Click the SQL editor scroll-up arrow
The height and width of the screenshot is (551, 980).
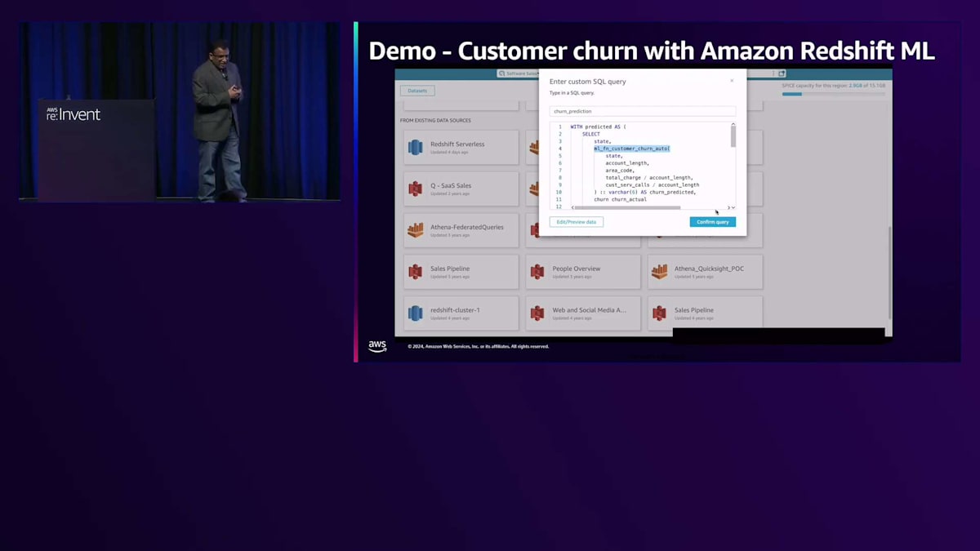[x=733, y=124]
